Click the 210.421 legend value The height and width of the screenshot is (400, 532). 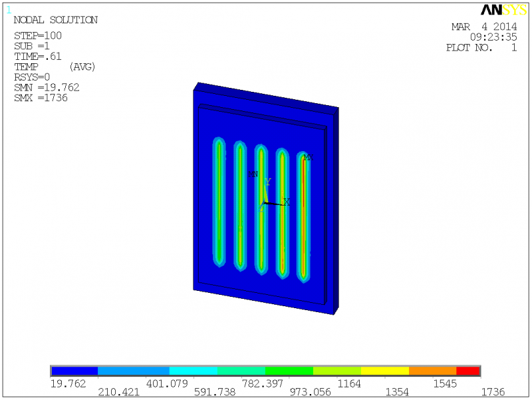(119, 392)
